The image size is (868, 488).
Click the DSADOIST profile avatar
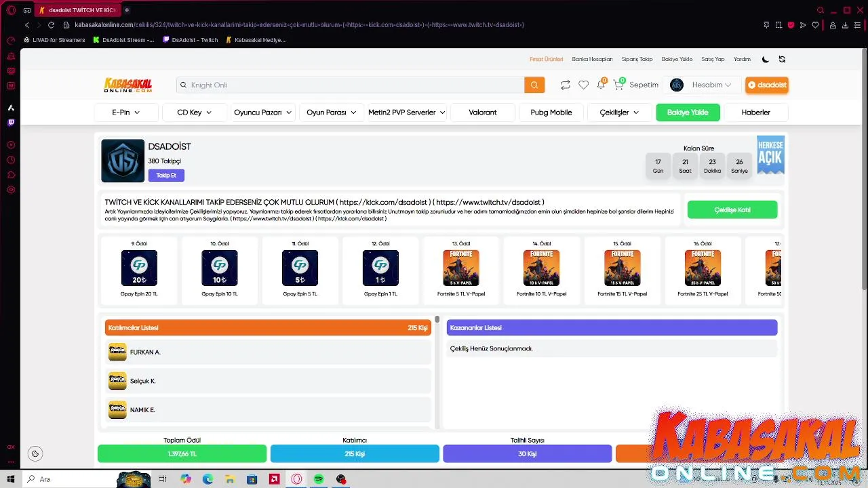coord(123,161)
